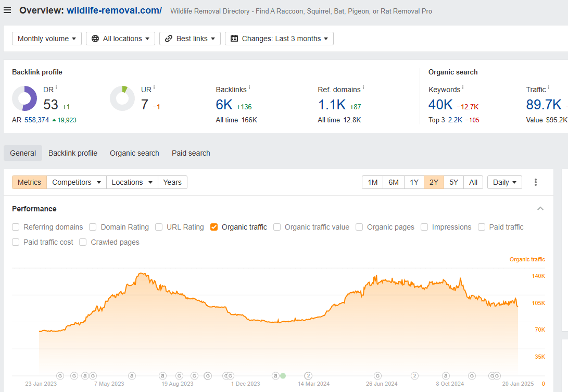Click the Traffic value 89.7K
The image size is (568, 392).
pos(544,105)
